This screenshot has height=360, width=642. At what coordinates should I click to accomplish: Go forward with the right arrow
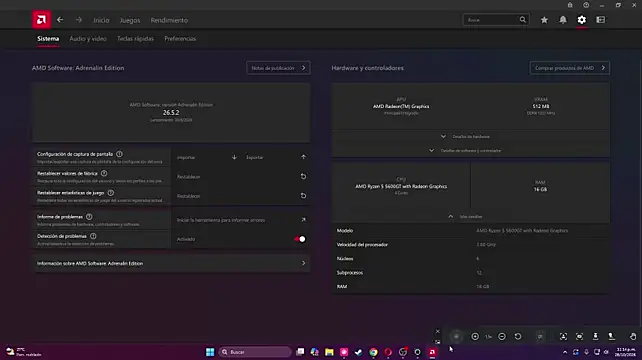79,20
